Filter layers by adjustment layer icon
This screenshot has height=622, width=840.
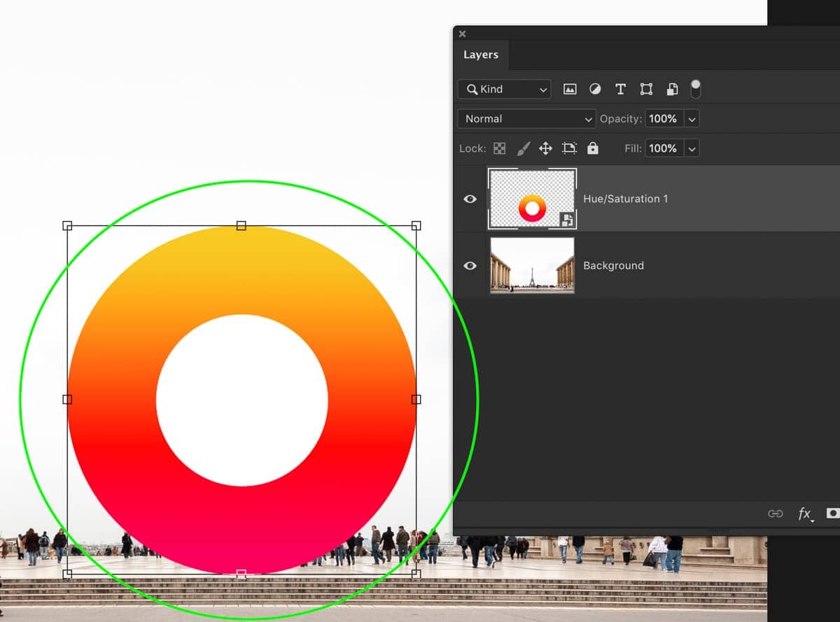pos(595,90)
